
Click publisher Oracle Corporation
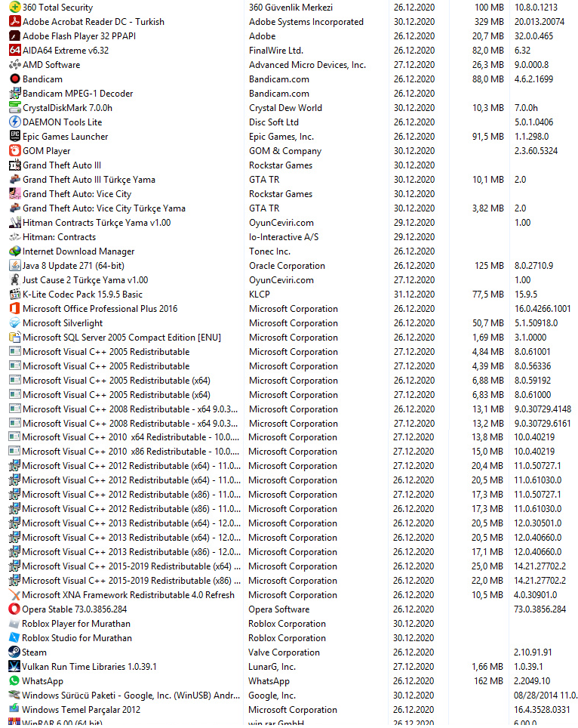(x=287, y=266)
